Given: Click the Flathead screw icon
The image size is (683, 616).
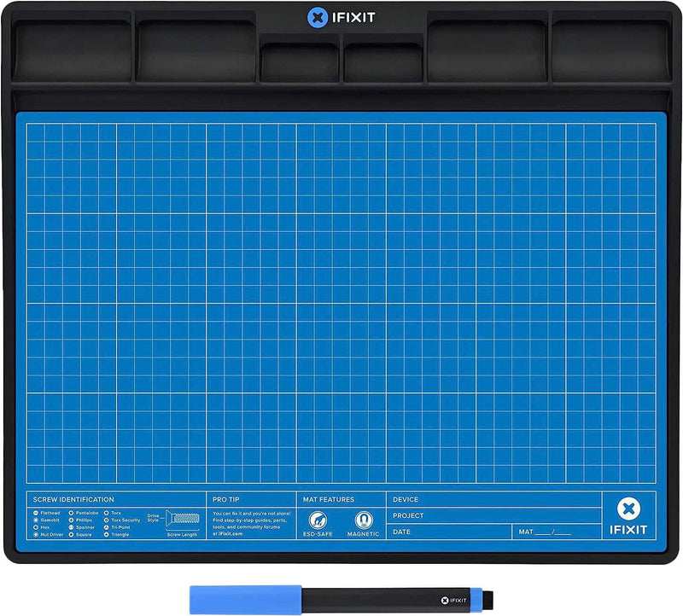Looking at the screenshot, I should 36,514.
